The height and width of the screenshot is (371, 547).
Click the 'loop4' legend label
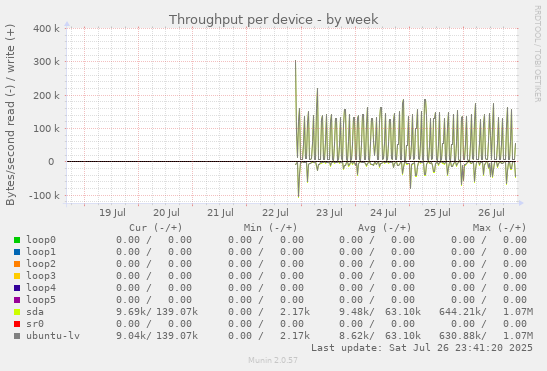pyautogui.click(x=41, y=288)
